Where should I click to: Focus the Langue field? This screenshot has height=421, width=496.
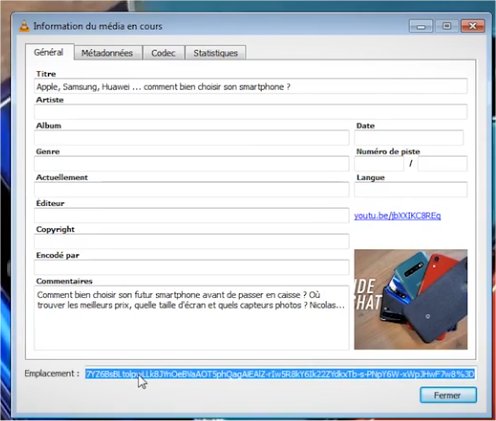pyautogui.click(x=411, y=190)
